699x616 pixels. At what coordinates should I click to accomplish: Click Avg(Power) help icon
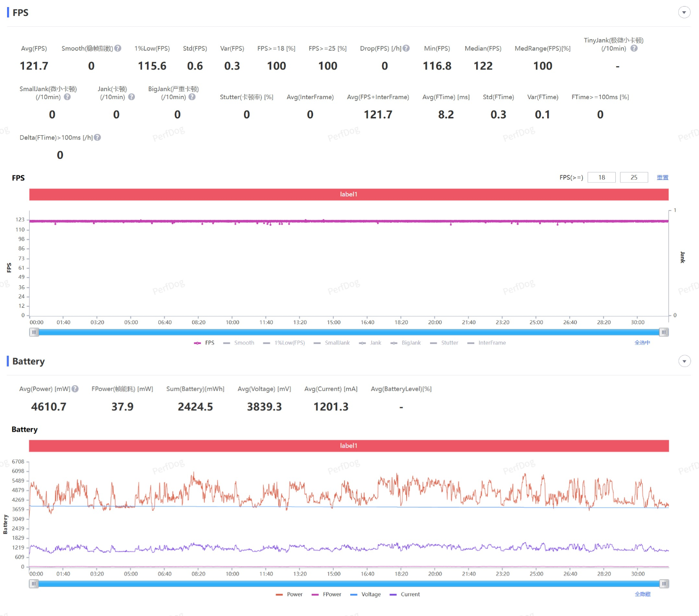tap(75, 389)
